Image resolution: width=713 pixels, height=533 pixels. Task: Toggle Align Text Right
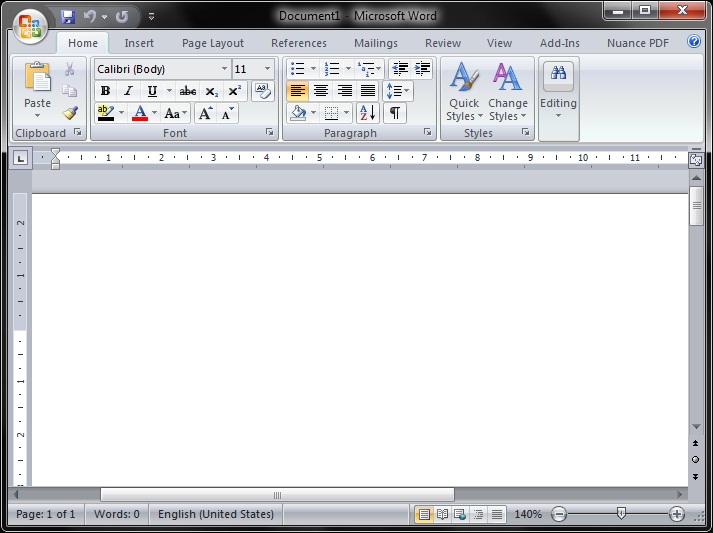(x=345, y=91)
